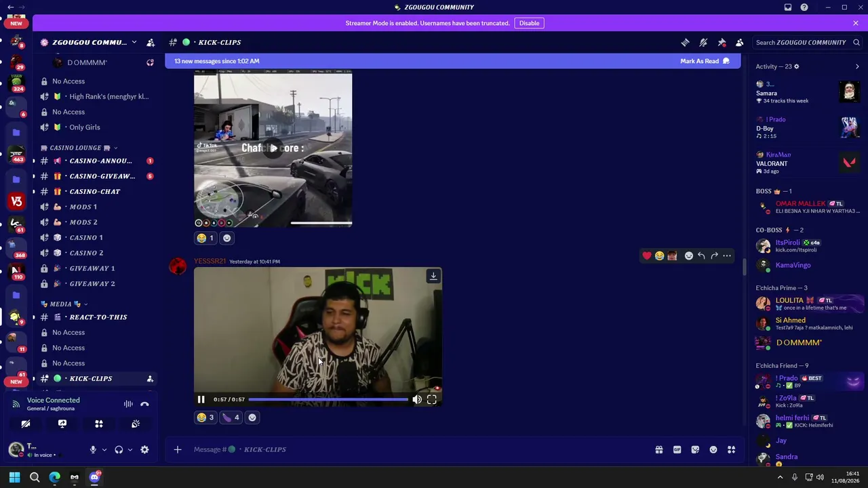The width and height of the screenshot is (868, 488).
Task: Forward the YESSSR21 message
Action: (x=714, y=256)
